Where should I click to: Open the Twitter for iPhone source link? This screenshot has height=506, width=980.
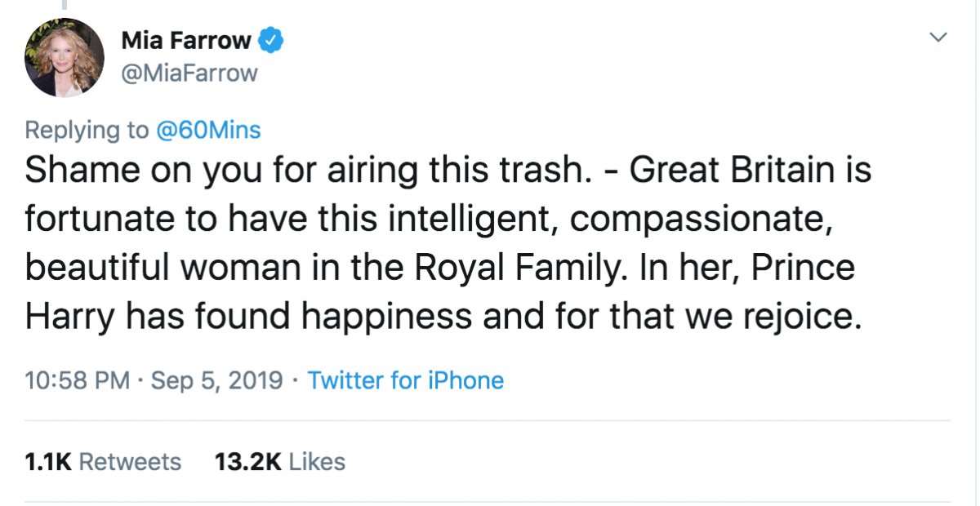pos(405,380)
